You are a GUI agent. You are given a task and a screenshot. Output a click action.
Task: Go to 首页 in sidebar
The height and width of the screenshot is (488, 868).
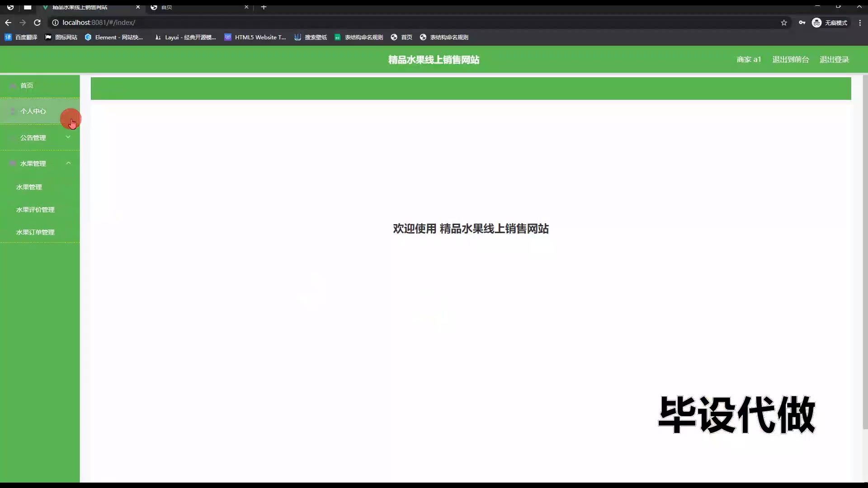coord(27,85)
